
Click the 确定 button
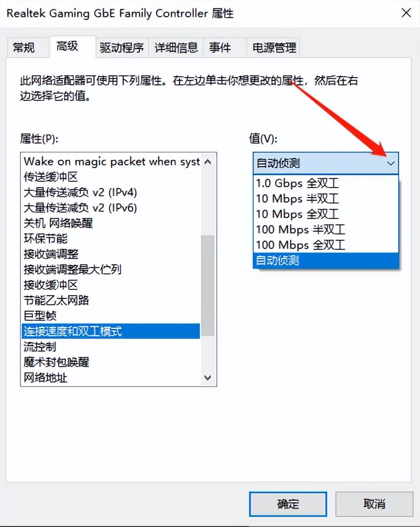pos(288,504)
